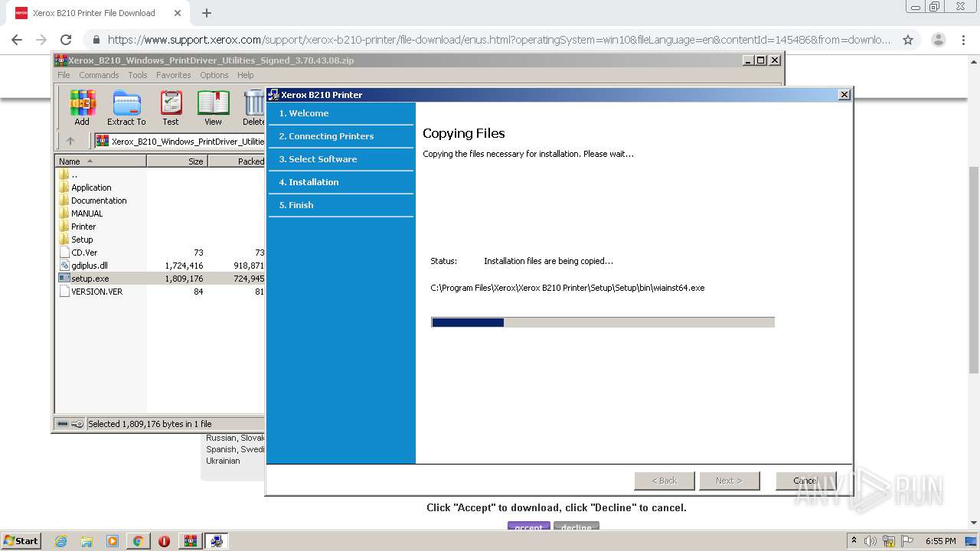Open WinRAR File menu
Screen dimensions: 980x551
[64, 75]
